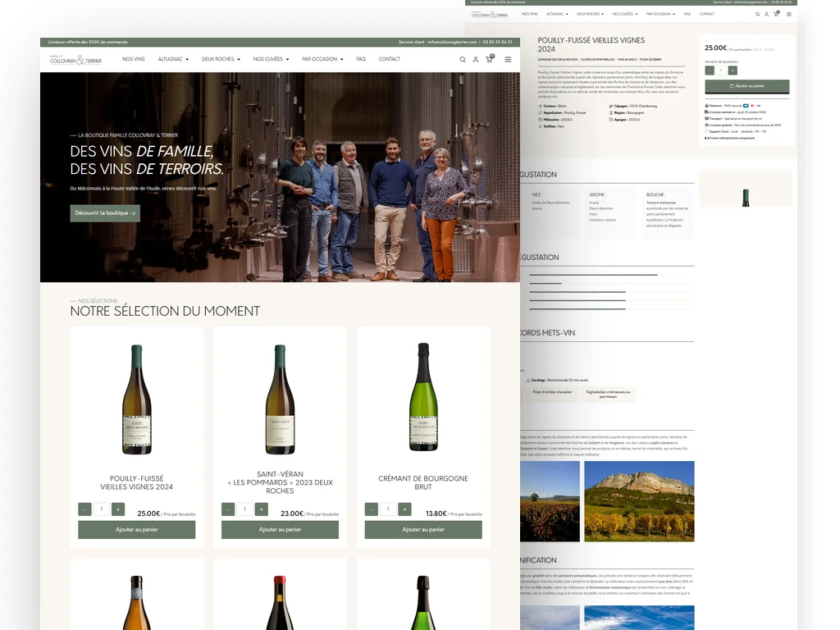Open FAQ in front page menu
The height and width of the screenshot is (630, 840).
point(361,59)
